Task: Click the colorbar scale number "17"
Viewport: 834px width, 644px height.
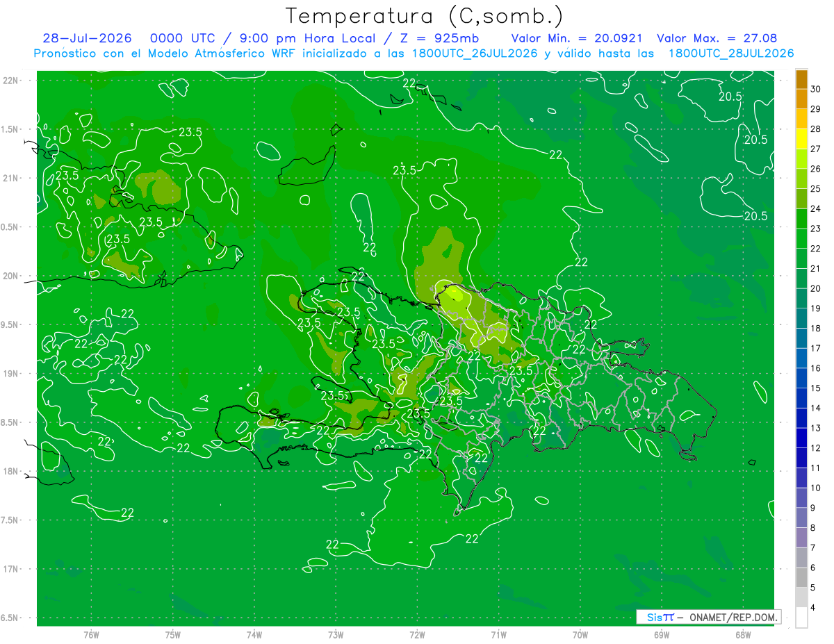Action: (816, 348)
